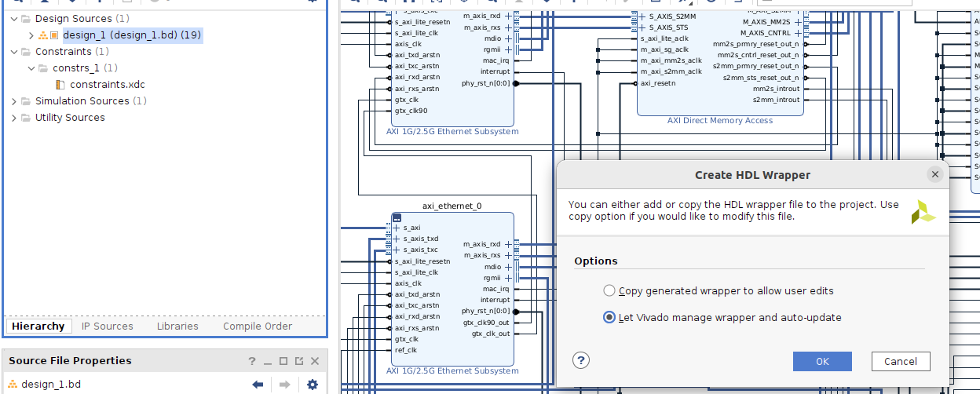Collapse the constrs_1 node
This screenshot has height=394, width=980.
(x=31, y=68)
